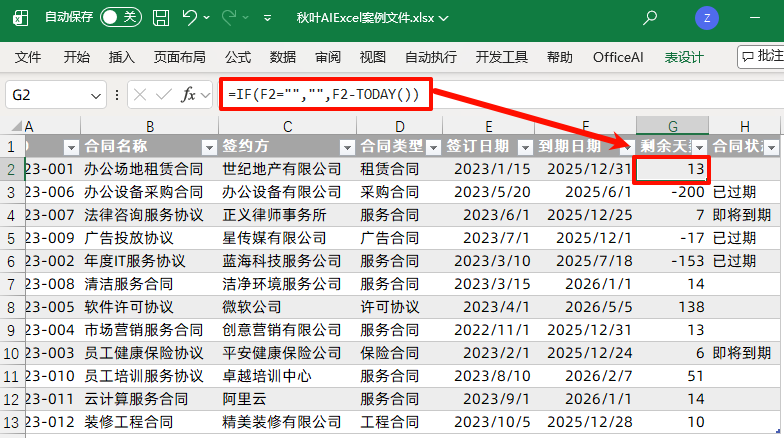Switch to the 插入 ribbon tab

coord(122,57)
